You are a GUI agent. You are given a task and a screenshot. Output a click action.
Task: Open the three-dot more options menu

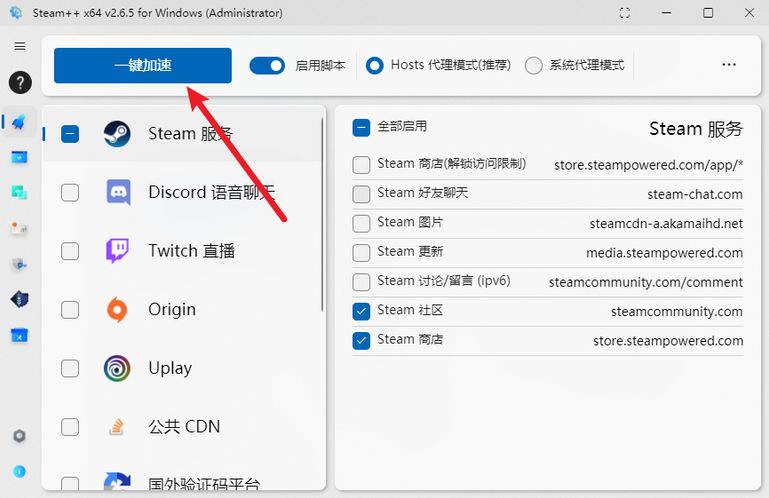(729, 65)
